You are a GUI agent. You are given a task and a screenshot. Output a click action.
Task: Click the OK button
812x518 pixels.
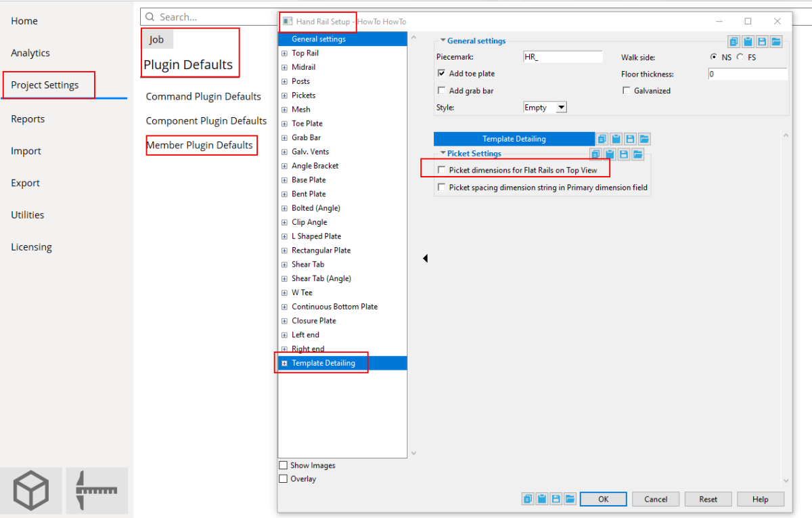[x=604, y=499]
